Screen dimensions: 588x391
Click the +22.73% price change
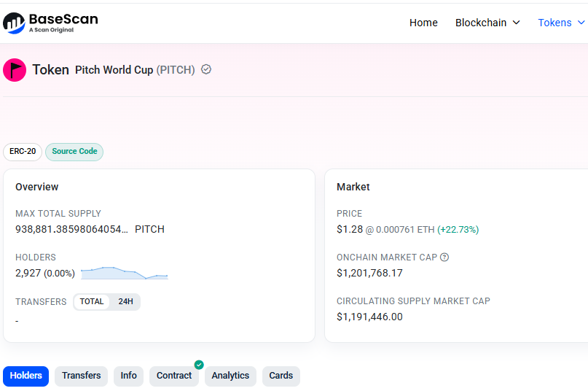(458, 230)
